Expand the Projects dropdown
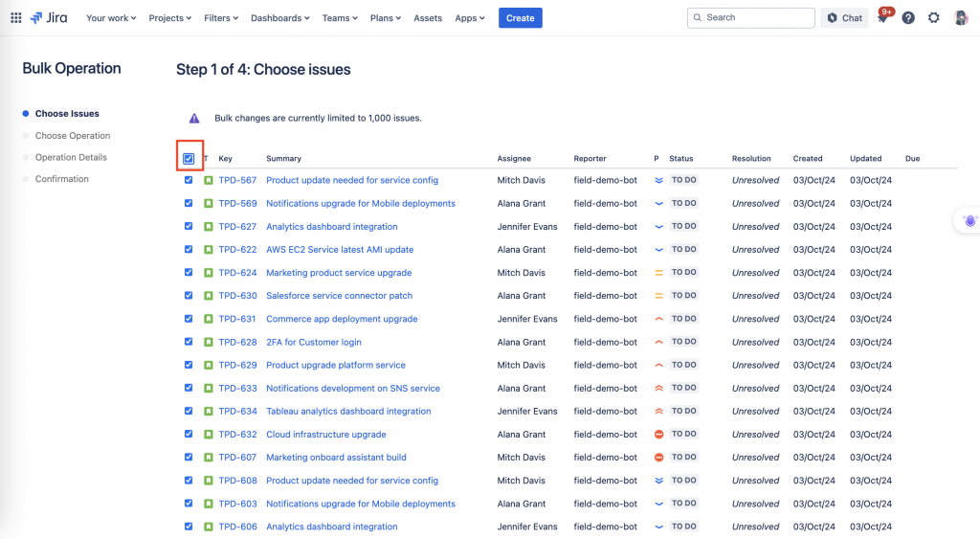Viewport: 980px width, 539px height. [x=170, y=18]
